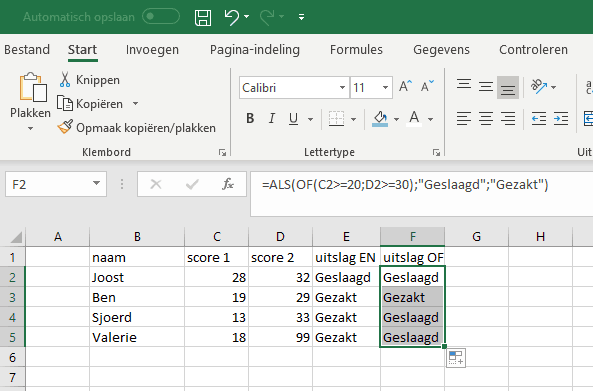Open the font color dropdown arrow

pyautogui.click(x=430, y=119)
